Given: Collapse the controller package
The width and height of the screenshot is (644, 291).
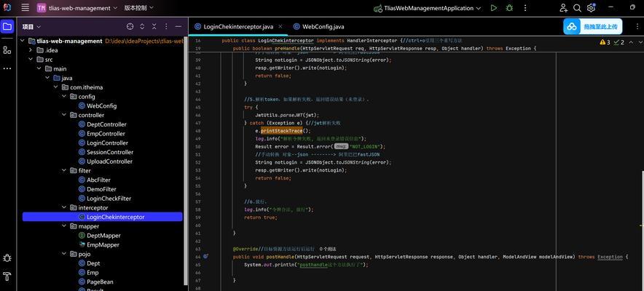Looking at the screenshot, I should (64, 115).
